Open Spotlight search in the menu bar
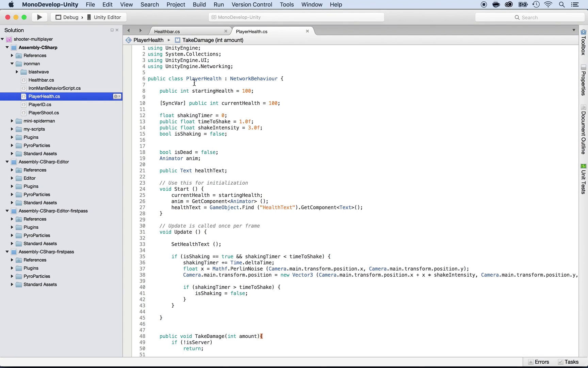 point(562,4)
